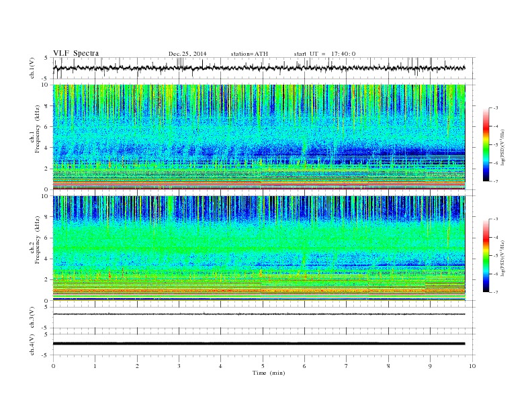Click the "5" time axis tick label
The height and width of the screenshot is (411, 532).
click(x=263, y=366)
